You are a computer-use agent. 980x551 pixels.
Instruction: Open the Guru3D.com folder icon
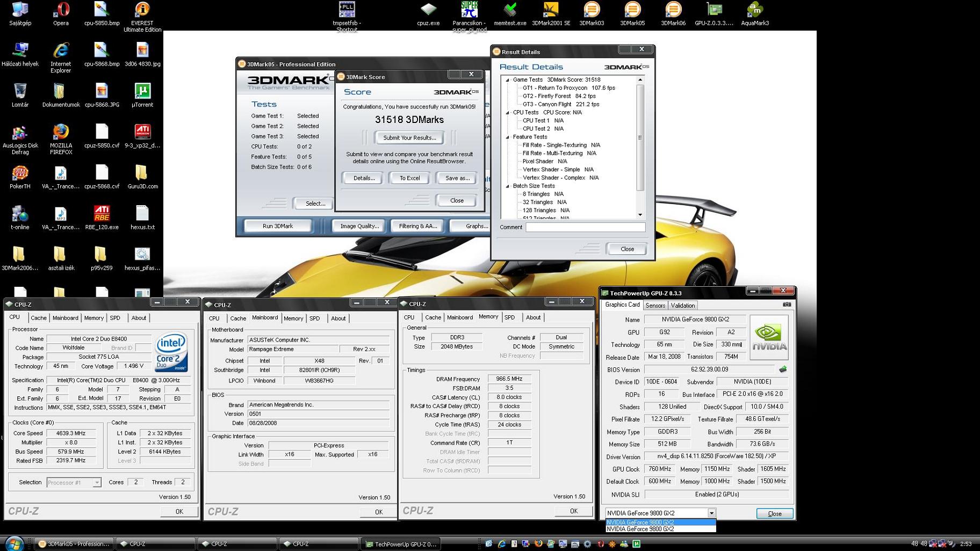142,177
